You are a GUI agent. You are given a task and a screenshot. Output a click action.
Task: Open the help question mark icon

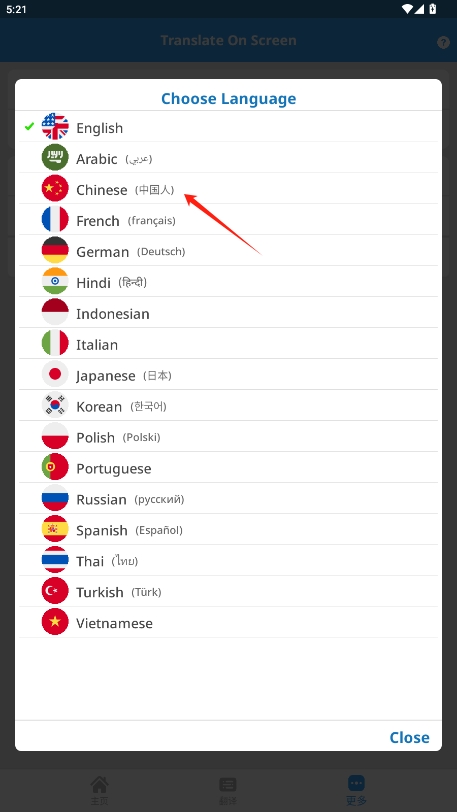[443, 42]
